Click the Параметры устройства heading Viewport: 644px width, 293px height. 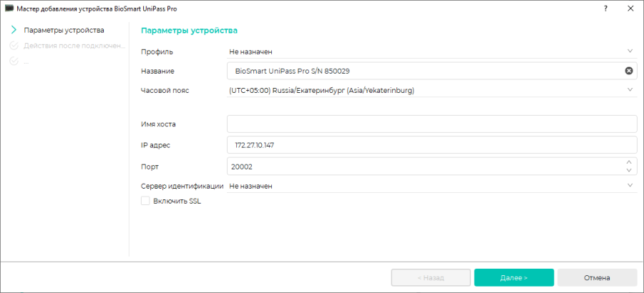(189, 30)
